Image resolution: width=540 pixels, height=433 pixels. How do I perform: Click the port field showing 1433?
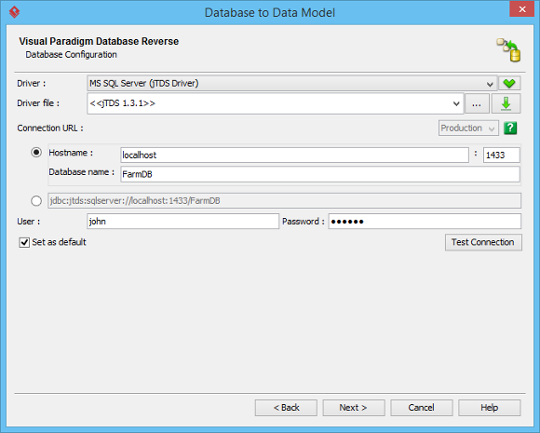pyautogui.click(x=501, y=155)
